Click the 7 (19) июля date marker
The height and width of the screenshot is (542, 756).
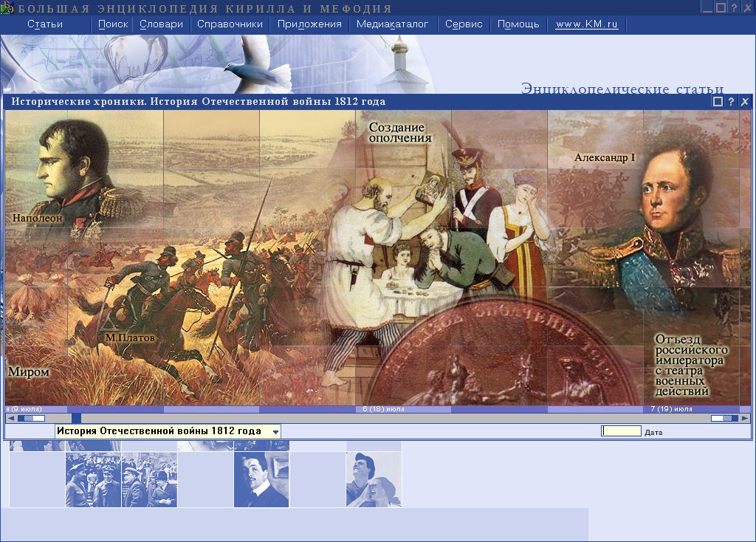coord(671,409)
